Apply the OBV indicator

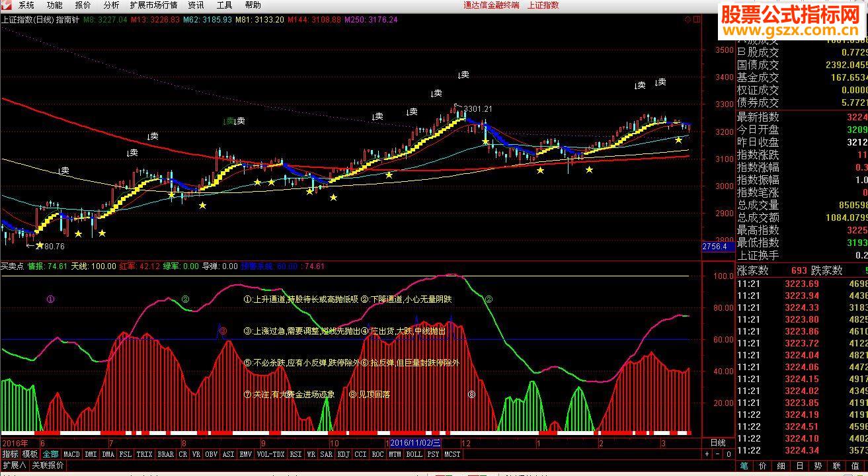tap(212, 455)
